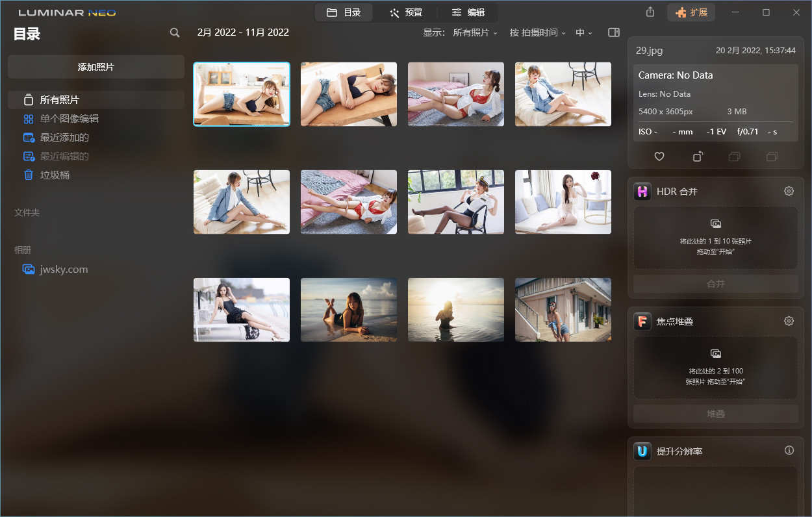The width and height of the screenshot is (812, 517).
Task: Click the 焦点堆叠 settings gear icon
Action: tap(789, 320)
